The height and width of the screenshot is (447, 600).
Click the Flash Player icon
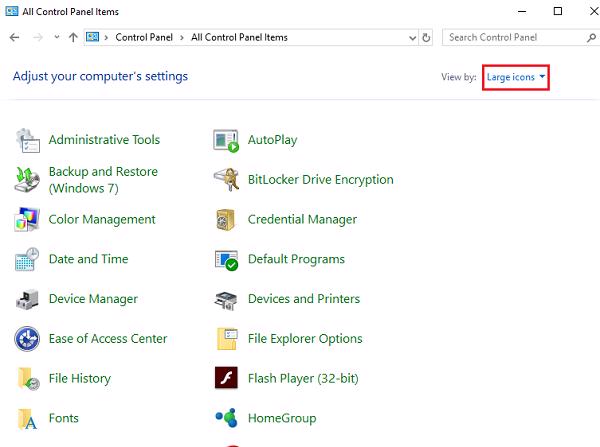226,378
